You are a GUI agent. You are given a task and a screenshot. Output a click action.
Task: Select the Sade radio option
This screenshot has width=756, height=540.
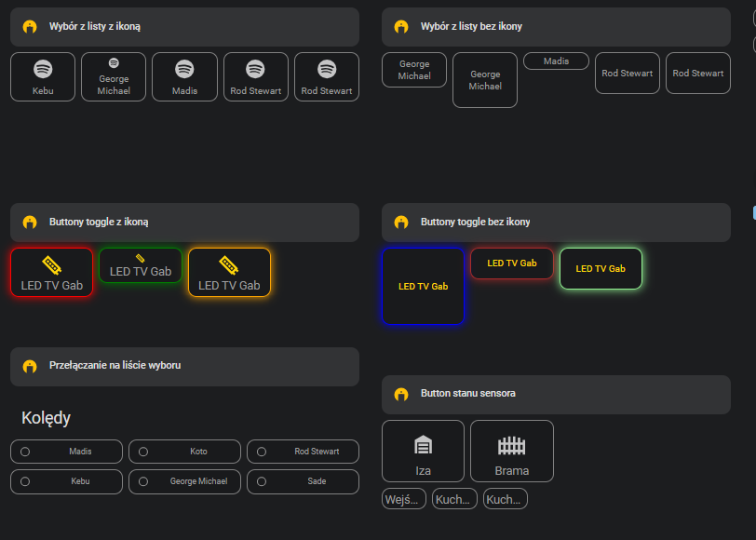tap(262, 481)
